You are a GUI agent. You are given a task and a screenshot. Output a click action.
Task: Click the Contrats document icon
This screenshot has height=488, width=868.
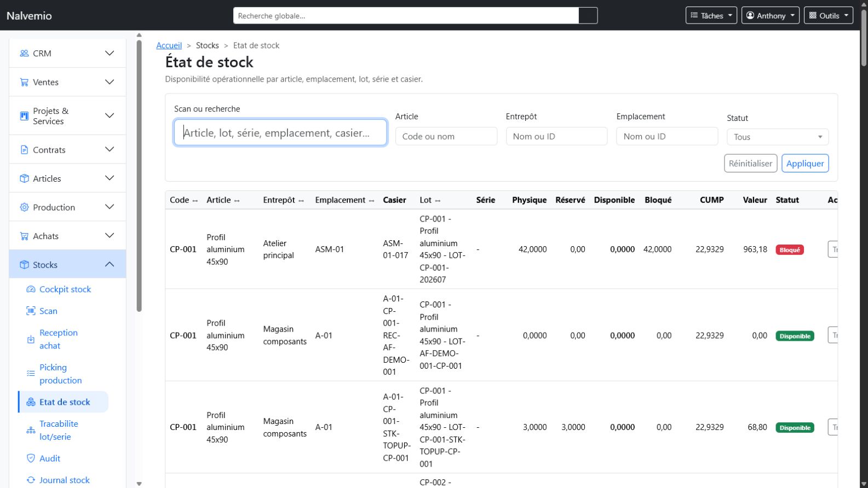click(24, 150)
